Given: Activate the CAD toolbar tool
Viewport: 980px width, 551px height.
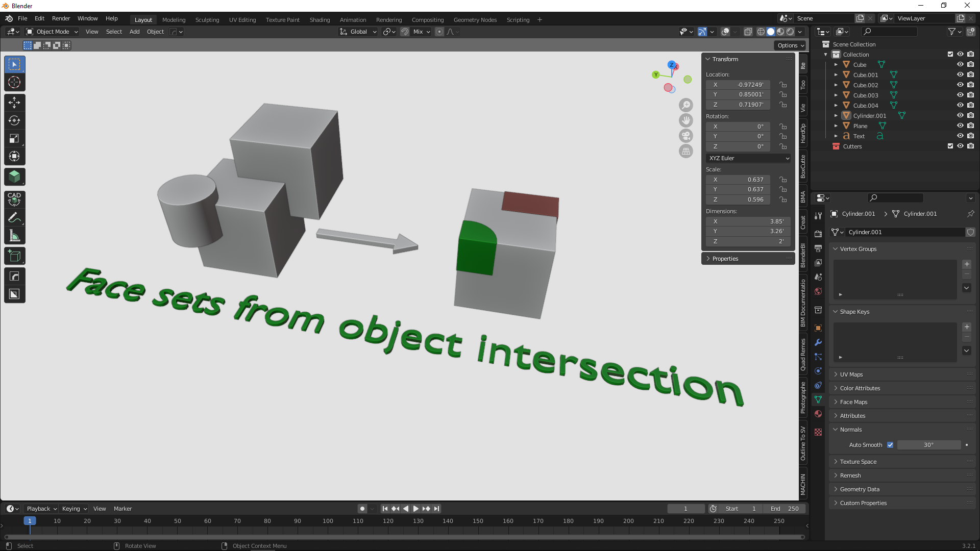Looking at the screenshot, I should 14,199.
